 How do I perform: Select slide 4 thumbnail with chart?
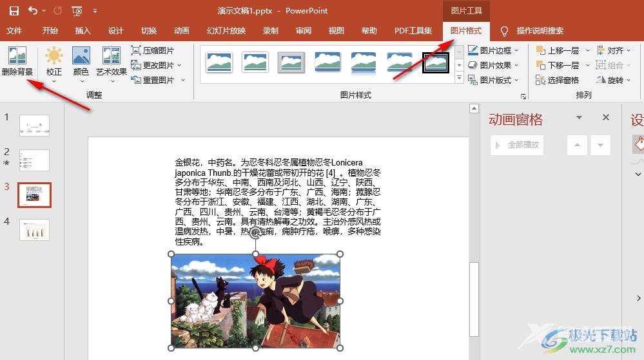[35, 229]
